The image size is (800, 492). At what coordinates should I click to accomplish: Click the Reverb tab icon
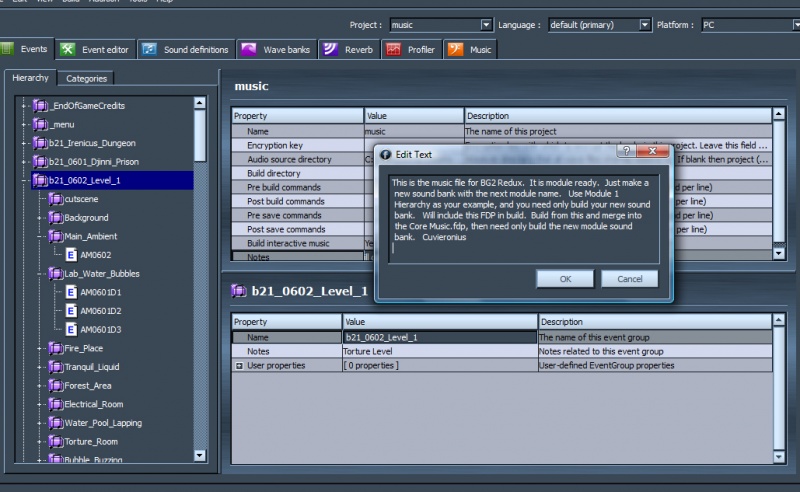pos(330,48)
